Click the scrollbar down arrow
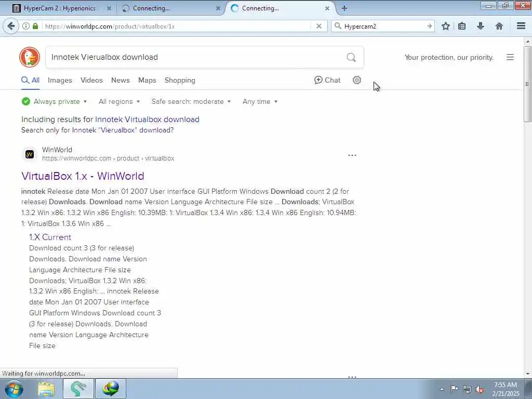This screenshot has width=532, height=399. click(527, 374)
